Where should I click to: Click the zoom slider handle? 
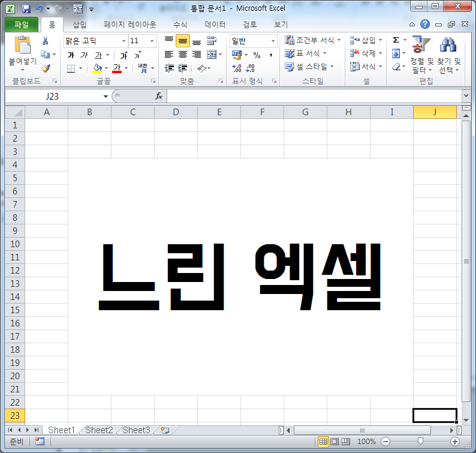click(420, 441)
